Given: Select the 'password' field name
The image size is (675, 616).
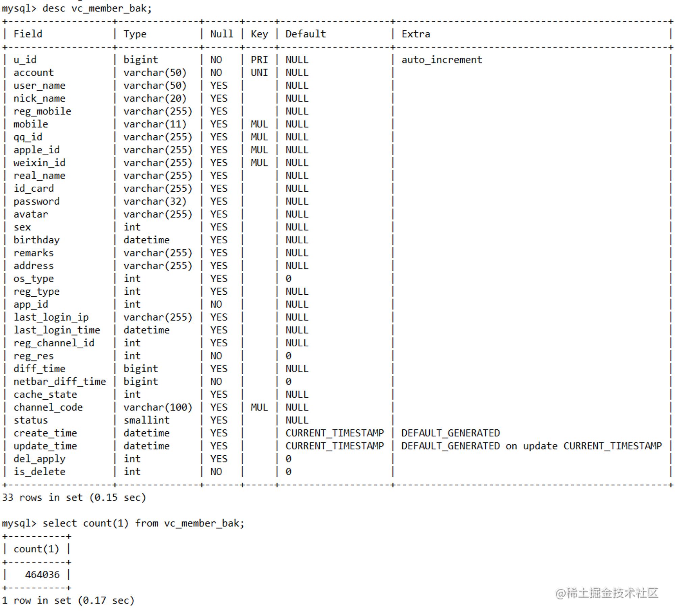Looking at the screenshot, I should (36, 202).
